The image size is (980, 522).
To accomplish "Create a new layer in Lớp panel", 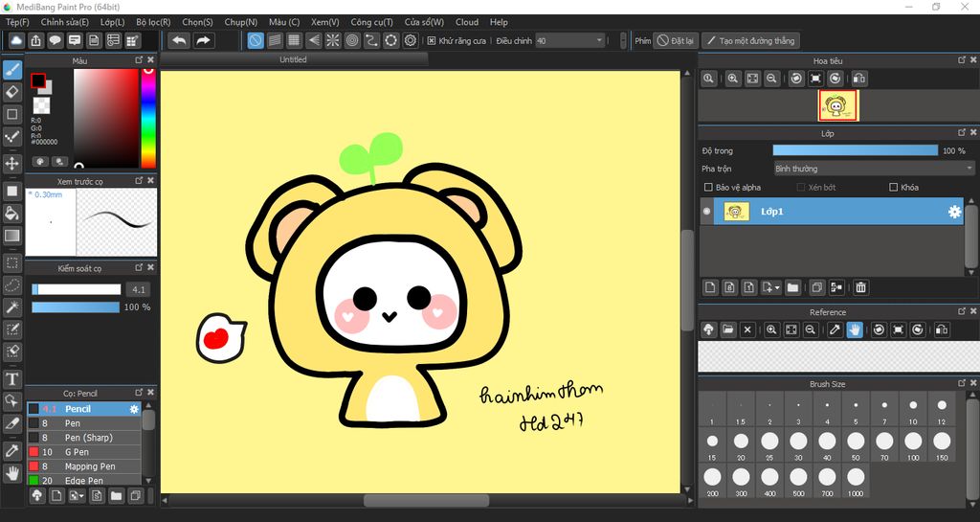I will click(710, 287).
